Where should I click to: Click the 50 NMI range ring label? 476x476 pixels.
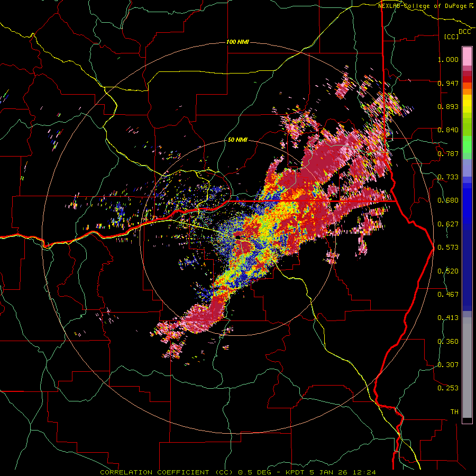click(237, 140)
